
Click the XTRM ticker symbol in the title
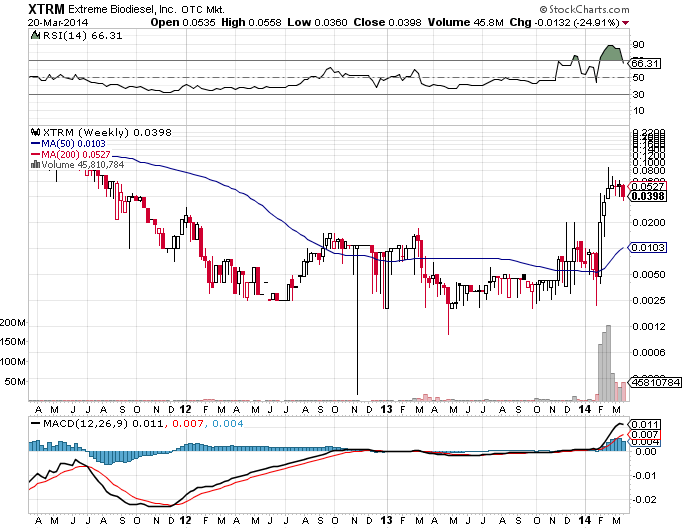coord(46,9)
